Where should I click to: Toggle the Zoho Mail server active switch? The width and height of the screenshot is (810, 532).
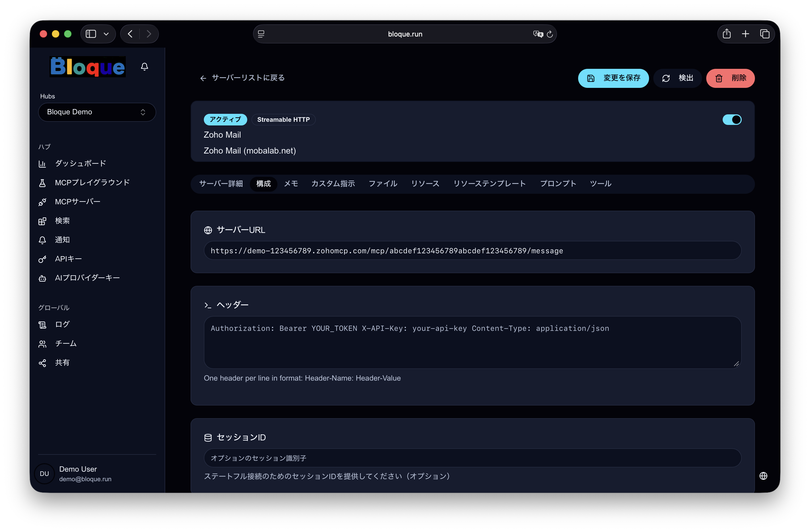732,119
